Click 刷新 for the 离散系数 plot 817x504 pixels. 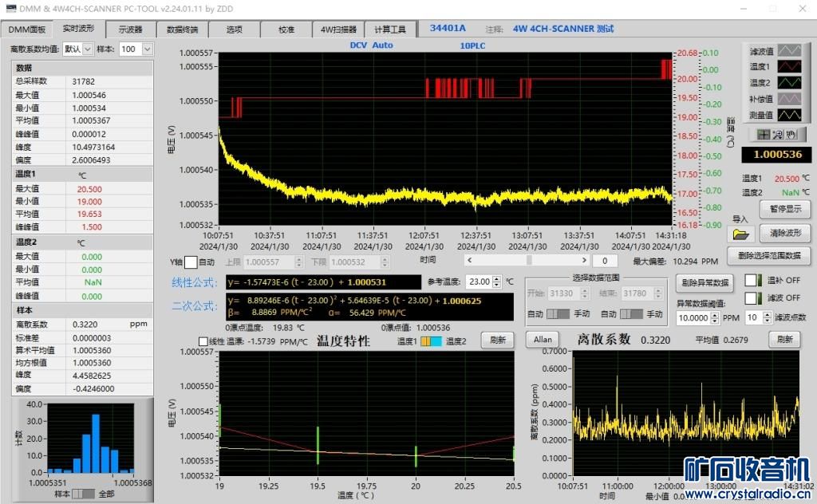click(x=785, y=340)
